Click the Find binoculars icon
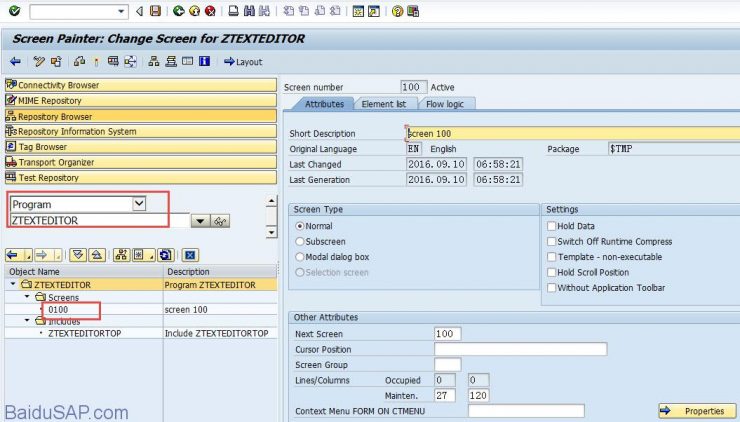The height and width of the screenshot is (422, 740). click(249, 10)
